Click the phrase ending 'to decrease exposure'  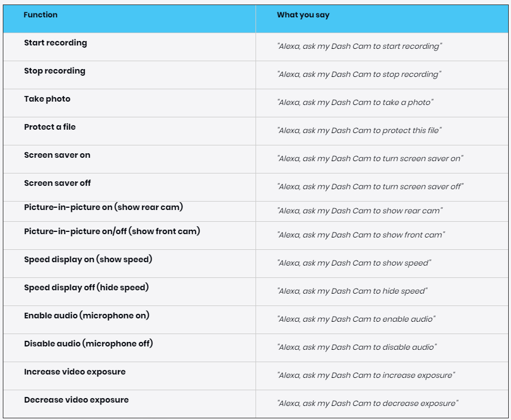click(x=368, y=403)
